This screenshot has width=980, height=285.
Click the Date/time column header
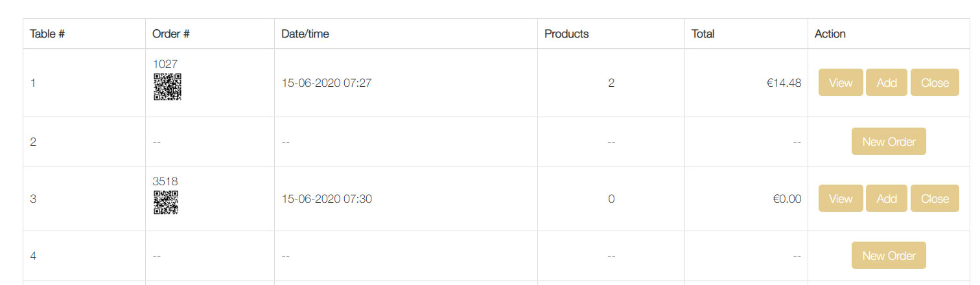point(305,34)
